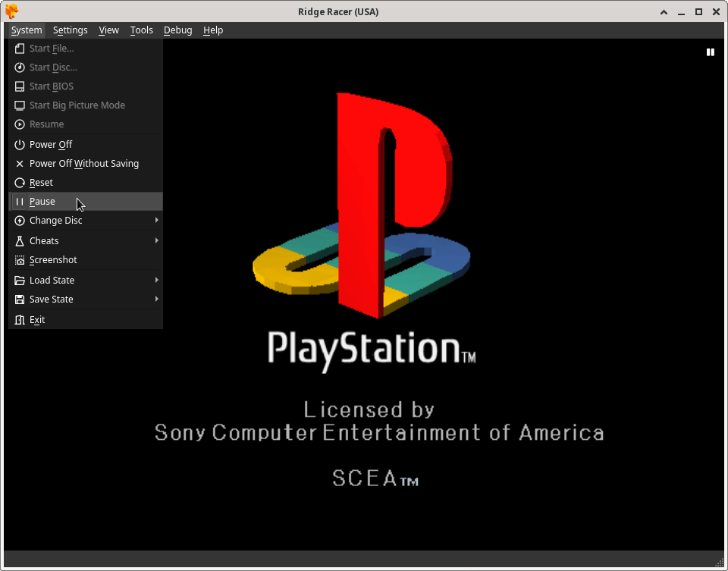Click the X icon beside Power Off Without Saving
728x571 pixels.
point(20,164)
